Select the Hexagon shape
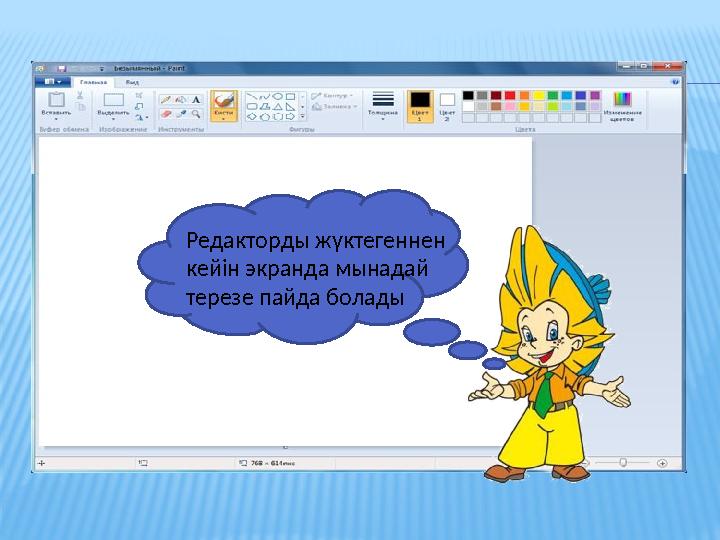Image resolution: width=720 pixels, height=540 pixels. (277, 117)
